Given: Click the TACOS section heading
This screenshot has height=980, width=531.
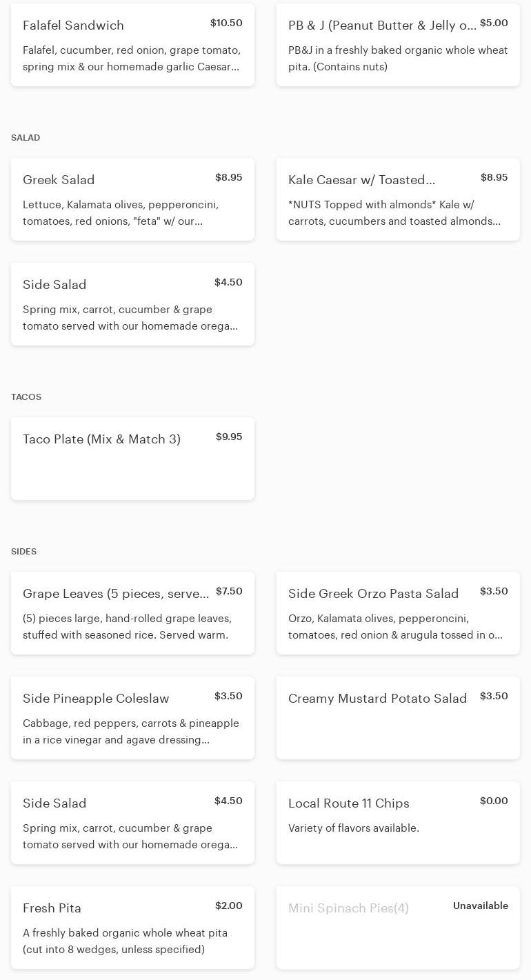Looking at the screenshot, I should tap(26, 397).
